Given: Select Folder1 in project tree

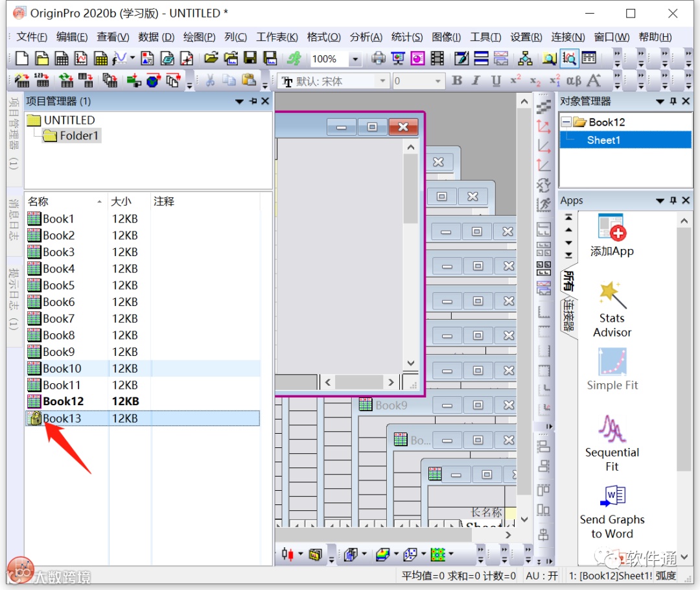Looking at the screenshot, I should (73, 136).
